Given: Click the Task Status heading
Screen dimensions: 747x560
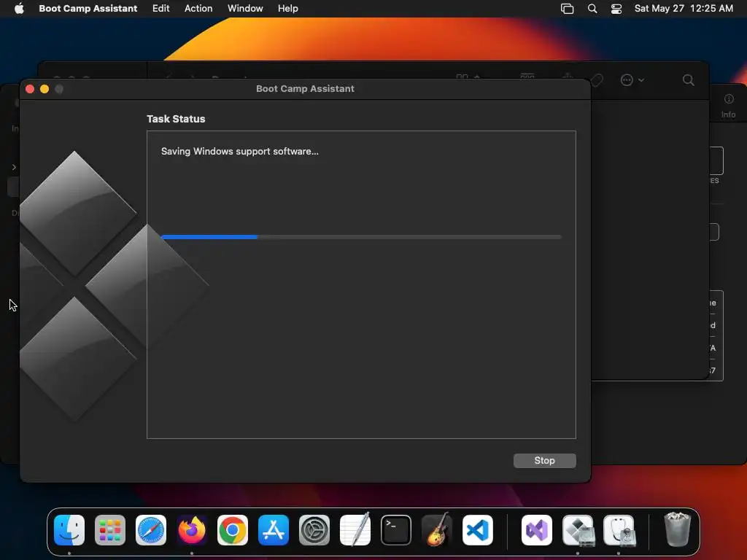Looking at the screenshot, I should 176,119.
